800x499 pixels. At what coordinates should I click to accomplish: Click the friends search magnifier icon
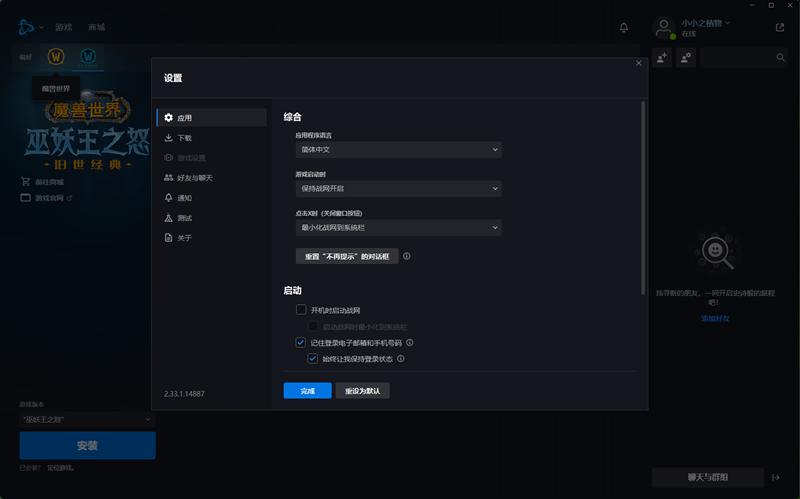click(781, 58)
